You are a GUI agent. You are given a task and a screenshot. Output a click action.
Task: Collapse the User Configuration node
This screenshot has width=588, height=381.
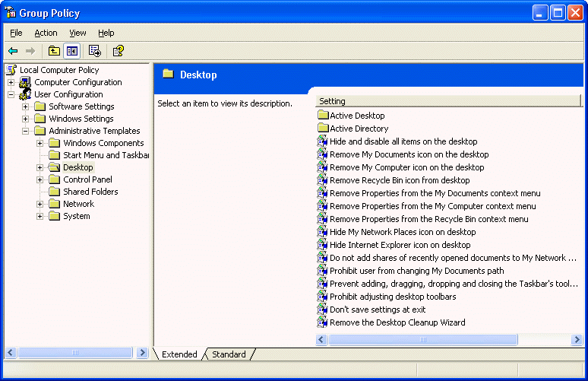(11, 94)
